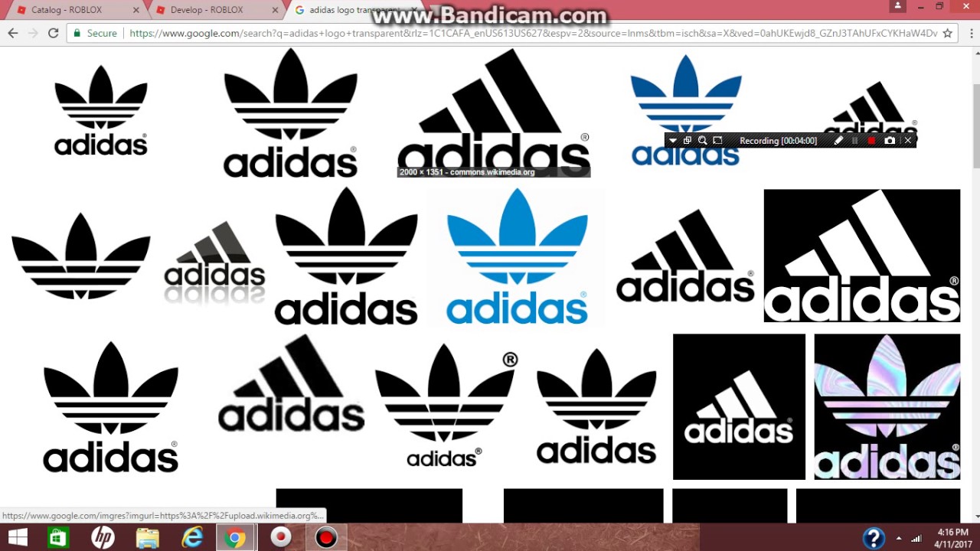Click the Recording [00:04:00] timer text
980x551 pixels.
pyautogui.click(x=778, y=141)
